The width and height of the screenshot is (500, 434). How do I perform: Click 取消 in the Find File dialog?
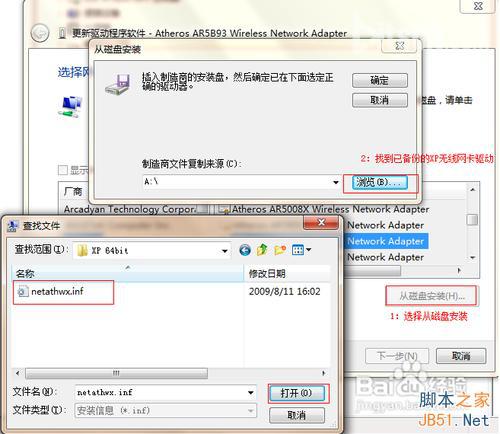(x=296, y=415)
